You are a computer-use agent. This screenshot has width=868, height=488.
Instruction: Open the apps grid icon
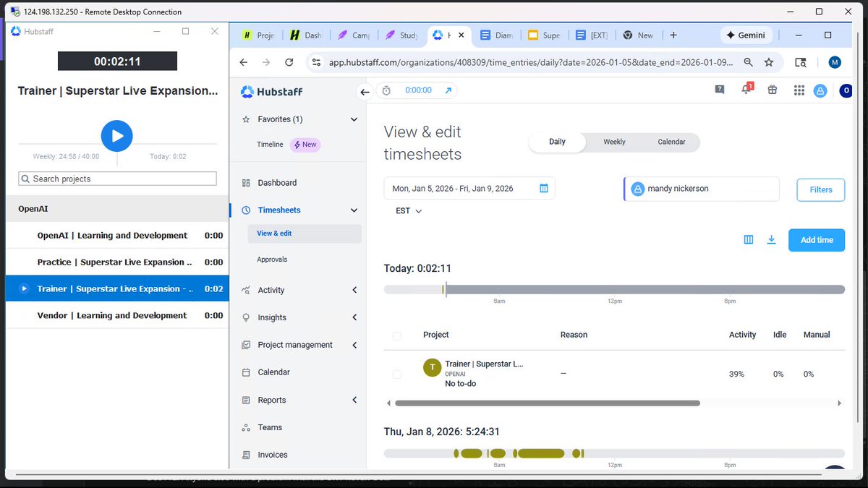[799, 90]
